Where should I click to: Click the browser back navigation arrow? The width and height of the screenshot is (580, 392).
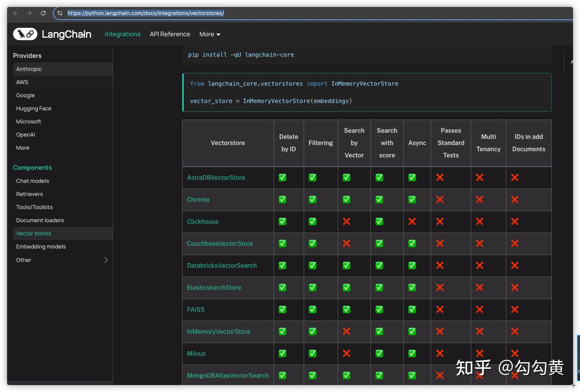pos(15,13)
